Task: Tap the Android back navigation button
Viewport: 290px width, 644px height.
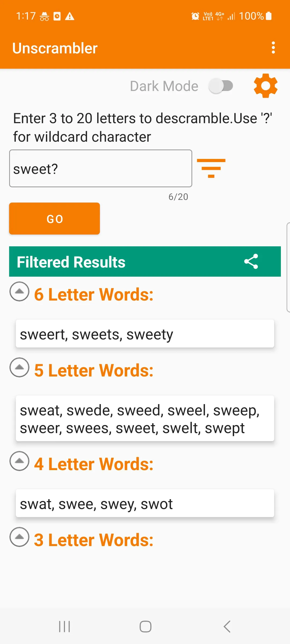Action: (227, 627)
